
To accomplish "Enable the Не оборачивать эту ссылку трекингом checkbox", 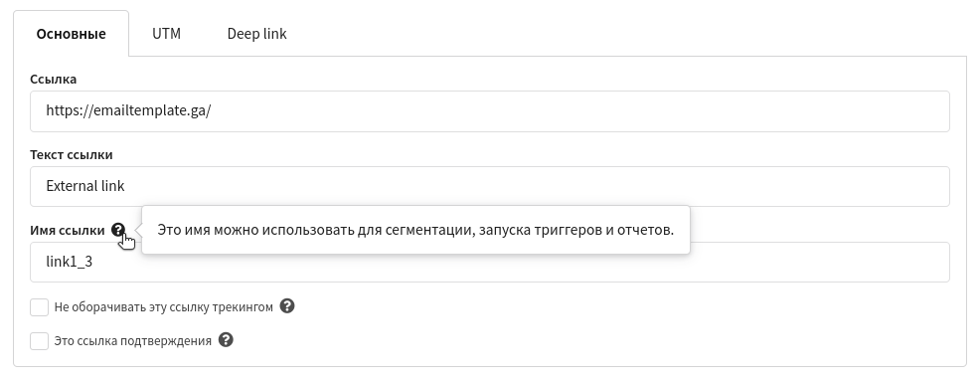I will point(40,307).
